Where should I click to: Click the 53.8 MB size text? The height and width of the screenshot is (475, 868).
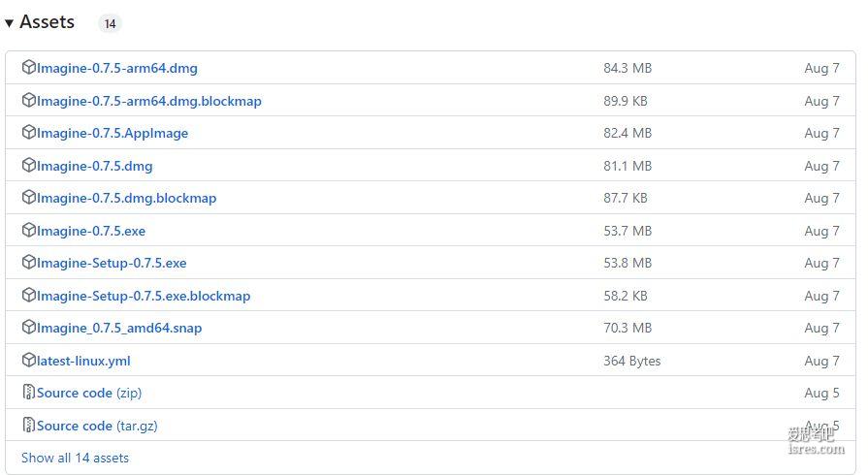tap(627, 263)
